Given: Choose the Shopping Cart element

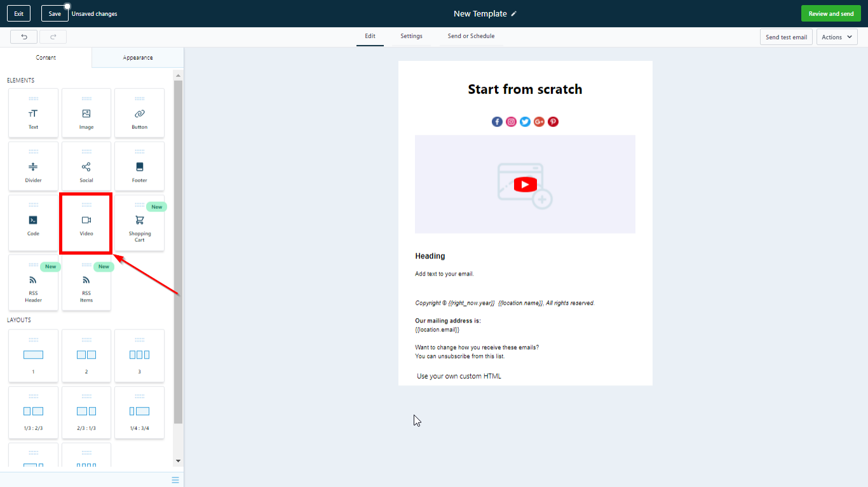Looking at the screenshot, I should 139,223.
